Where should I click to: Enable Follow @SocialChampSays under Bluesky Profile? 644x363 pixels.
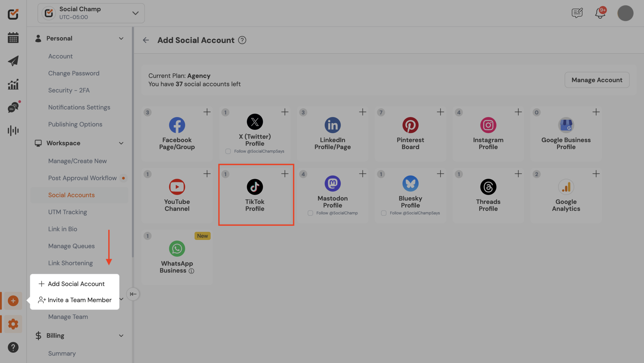pyautogui.click(x=384, y=213)
